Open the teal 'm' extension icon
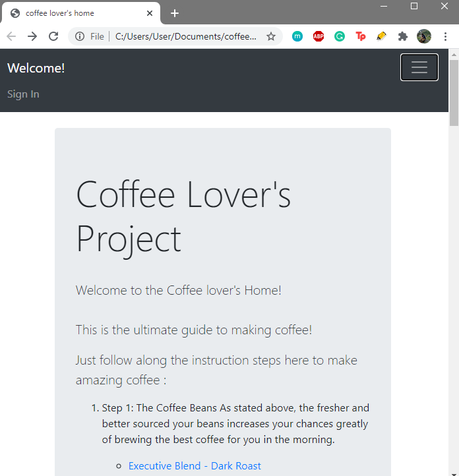Screen dimensions: 459x476 coord(297,36)
